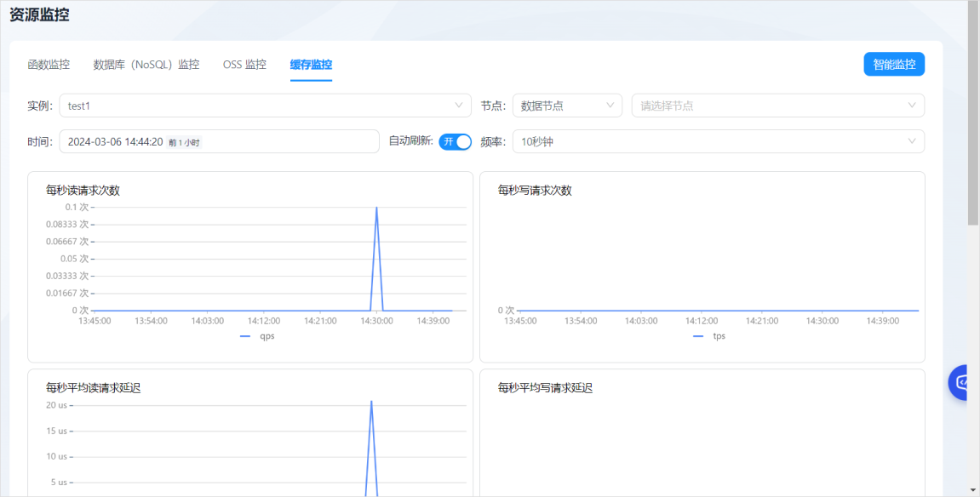Open the OSS 监控 tab
Image resolution: width=980 pixels, height=497 pixels.
244,65
